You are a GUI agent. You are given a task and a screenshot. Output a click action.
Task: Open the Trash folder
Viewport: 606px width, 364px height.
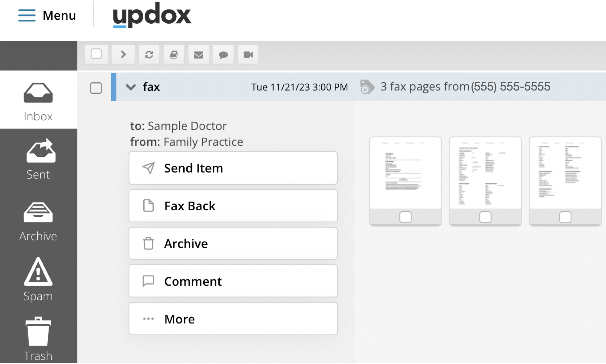[x=38, y=339]
